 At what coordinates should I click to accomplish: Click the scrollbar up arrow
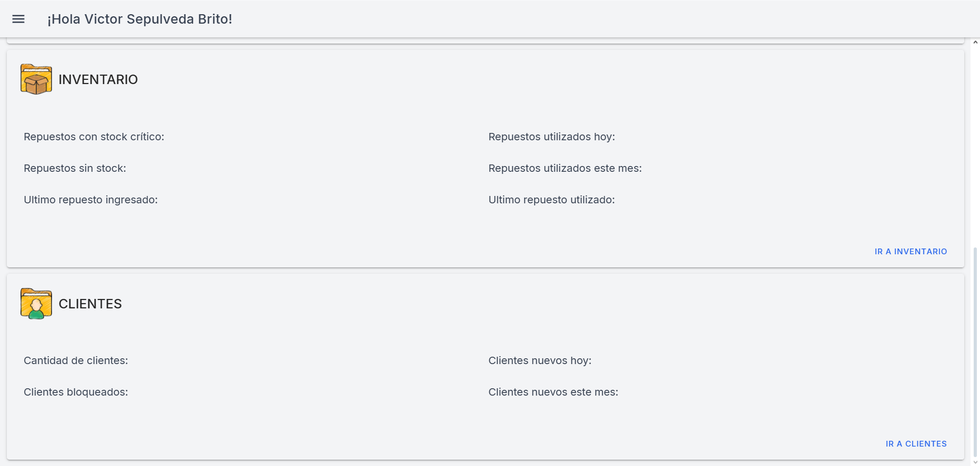pos(975,42)
